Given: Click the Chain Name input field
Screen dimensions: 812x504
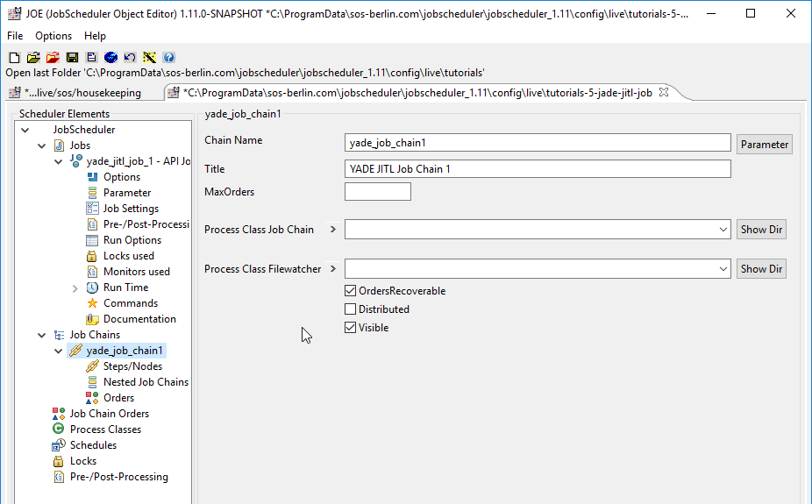Looking at the screenshot, I should pyautogui.click(x=538, y=143).
